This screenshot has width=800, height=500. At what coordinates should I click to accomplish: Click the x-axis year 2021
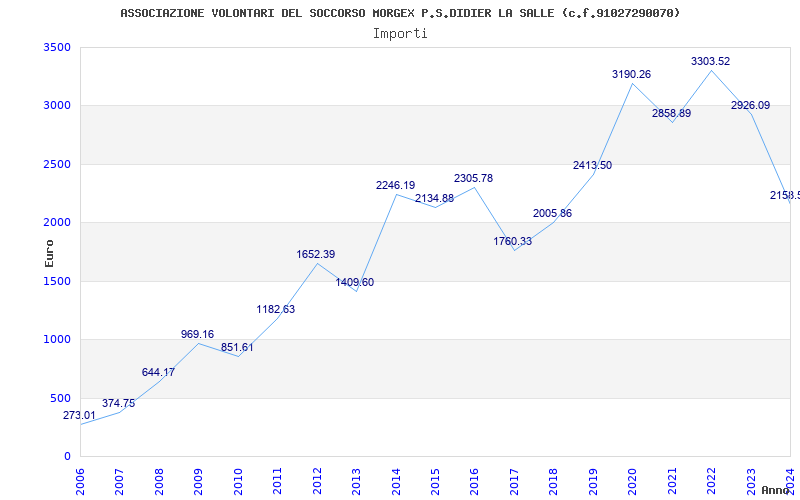pos(672,482)
